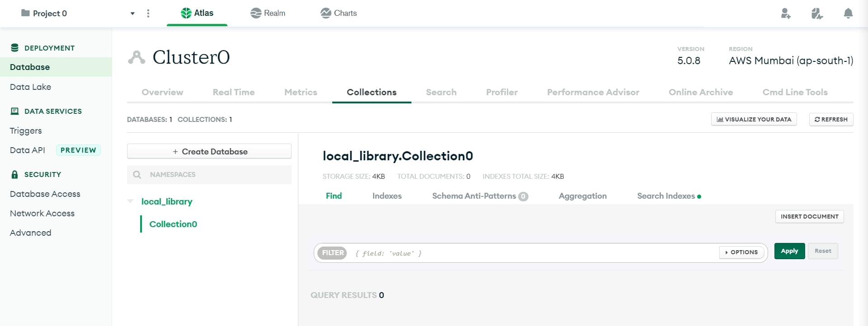The image size is (868, 326).
Task: Click the version value 5.0.8
Action: coord(689,61)
